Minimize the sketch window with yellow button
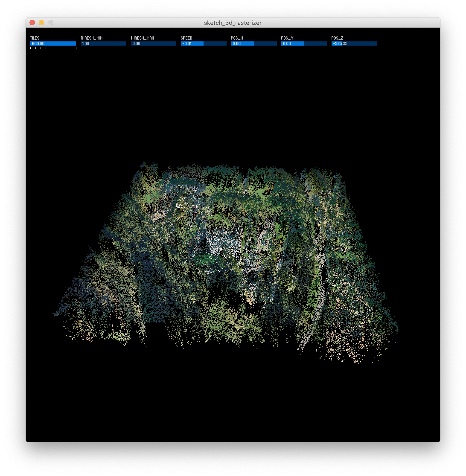Image resolution: width=466 pixels, height=476 pixels. pos(41,23)
